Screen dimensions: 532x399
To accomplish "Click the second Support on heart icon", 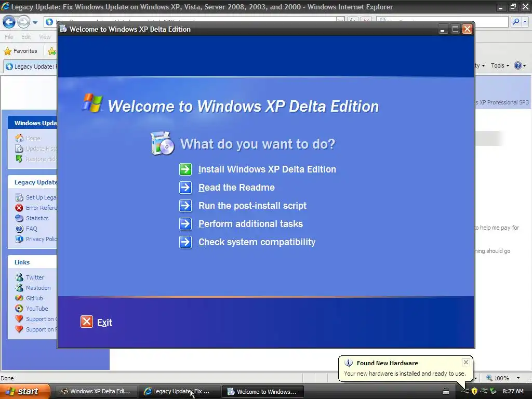I will (x=19, y=329).
